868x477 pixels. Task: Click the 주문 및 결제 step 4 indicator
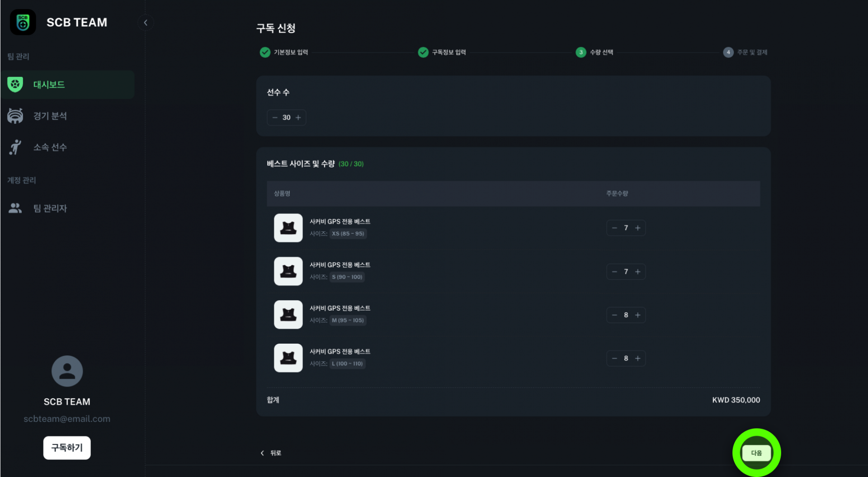(x=728, y=52)
